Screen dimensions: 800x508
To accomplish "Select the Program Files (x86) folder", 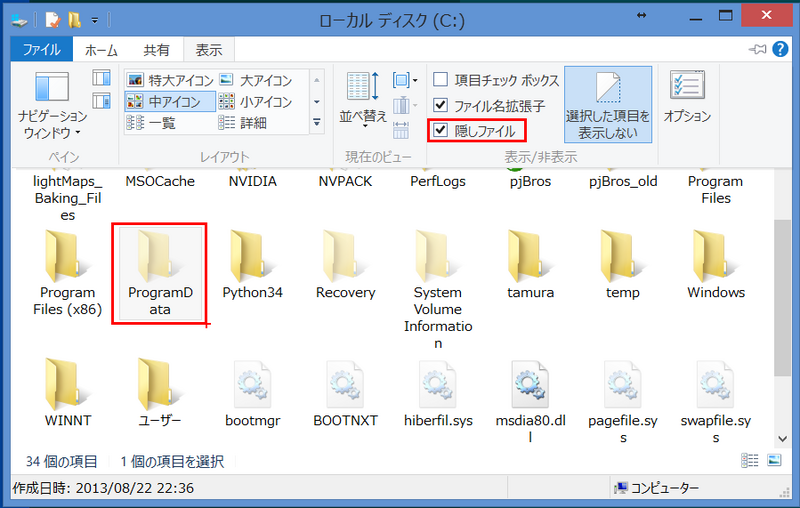I will coord(67,273).
